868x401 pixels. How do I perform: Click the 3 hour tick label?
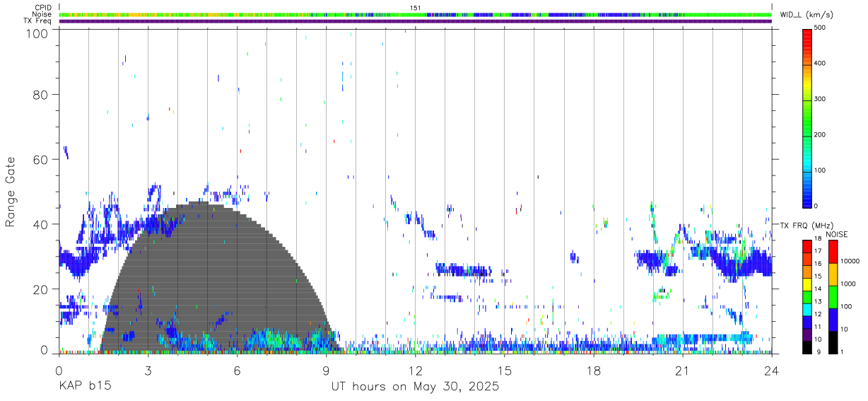tap(148, 371)
